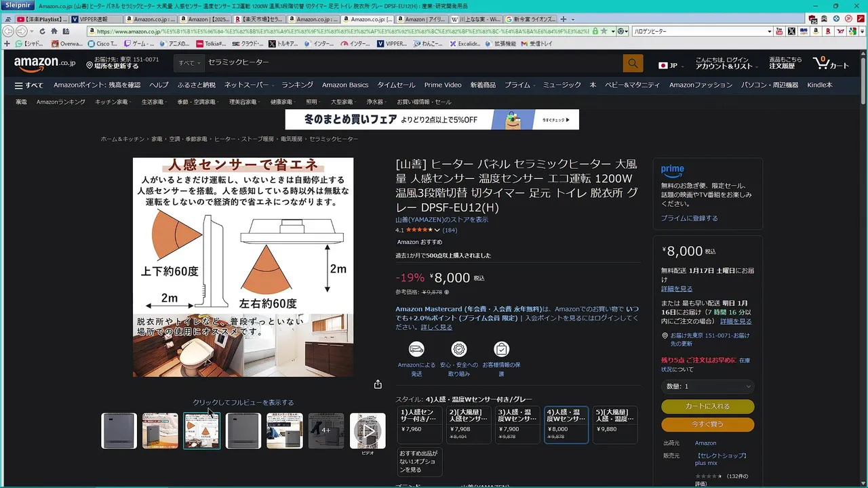Image resolution: width=868 pixels, height=488 pixels.
Task: Click the share icon below product image
Action: (378, 384)
